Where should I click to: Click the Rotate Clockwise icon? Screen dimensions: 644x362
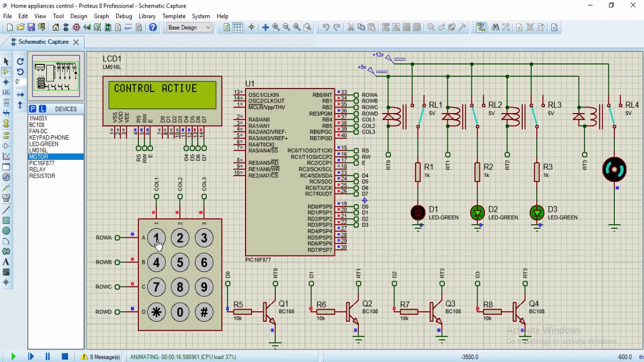click(x=20, y=61)
